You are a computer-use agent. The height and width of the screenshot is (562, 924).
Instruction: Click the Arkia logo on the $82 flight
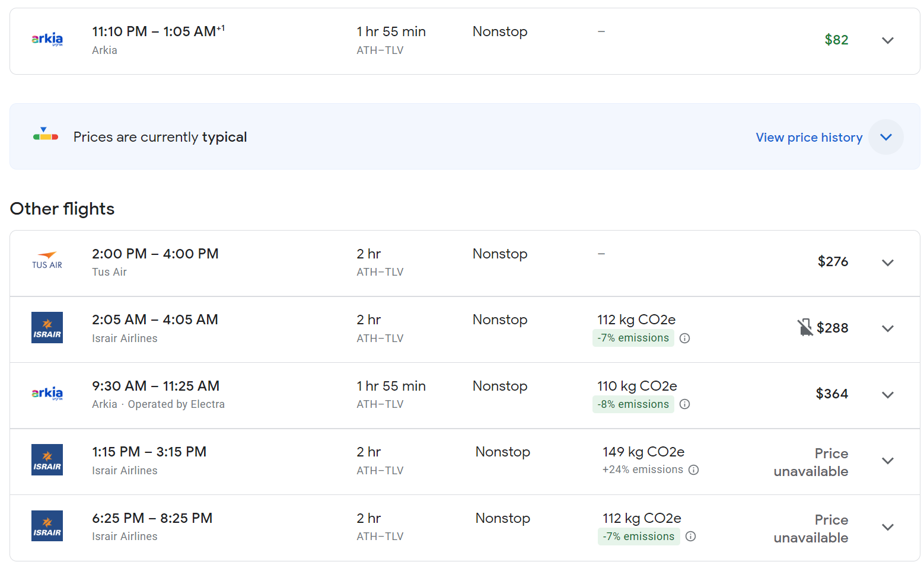(x=47, y=40)
